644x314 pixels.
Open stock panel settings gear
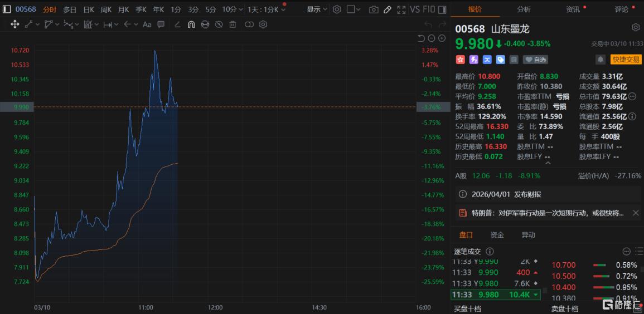pos(636,28)
